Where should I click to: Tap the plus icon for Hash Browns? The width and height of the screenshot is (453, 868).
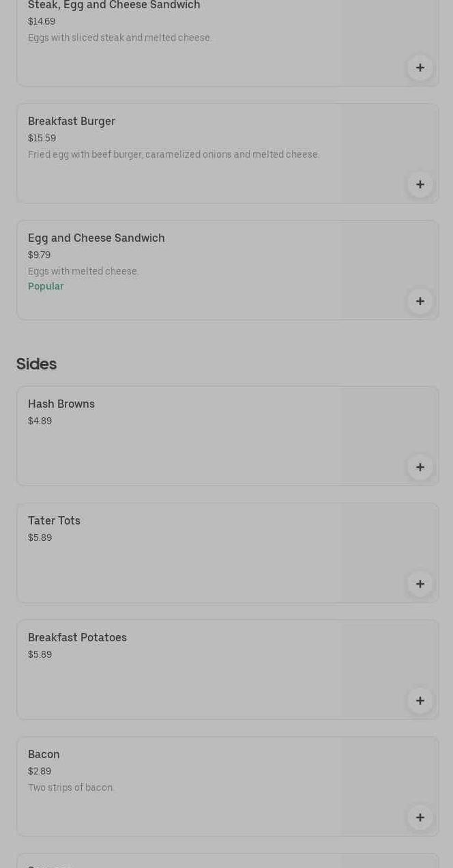tap(420, 467)
